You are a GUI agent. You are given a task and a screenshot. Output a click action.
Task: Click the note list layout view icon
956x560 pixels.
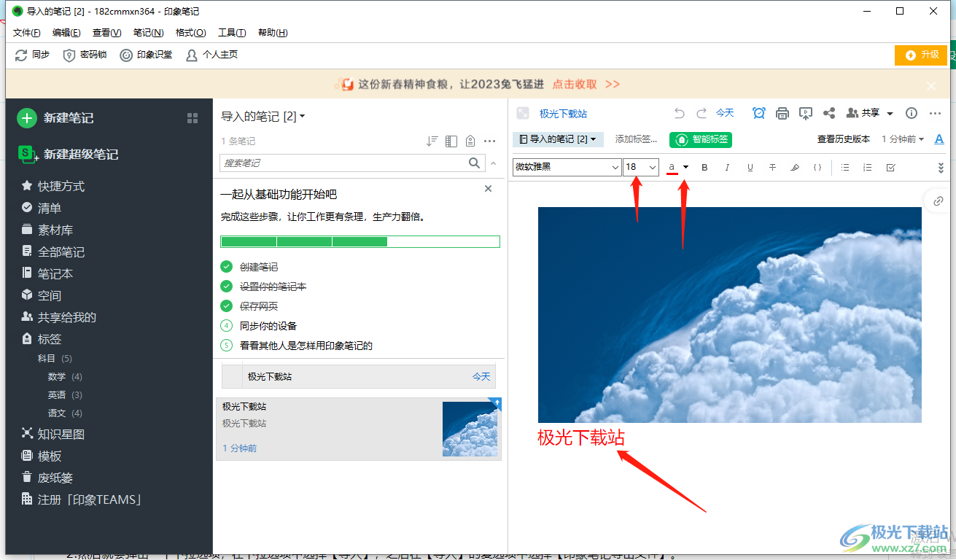click(451, 141)
